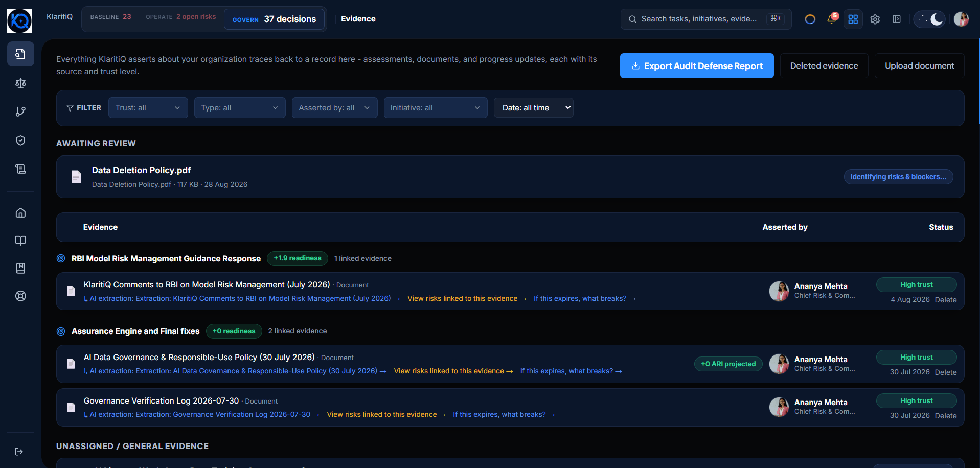
Task: Open the lifebuoy support sidebar icon
Action: coord(20,296)
